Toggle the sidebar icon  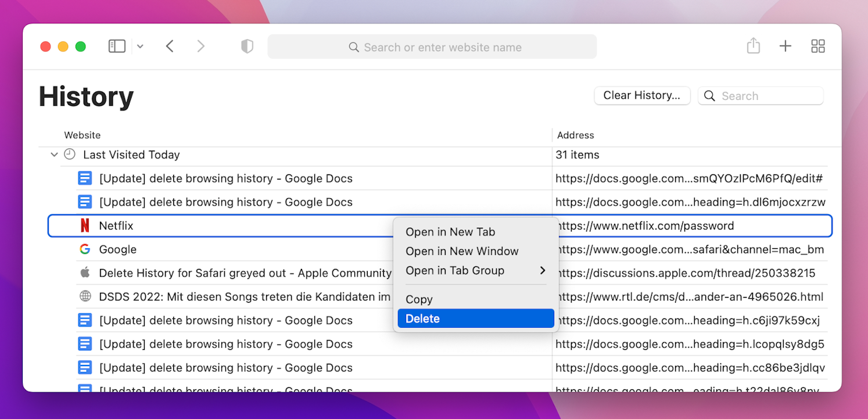click(117, 46)
